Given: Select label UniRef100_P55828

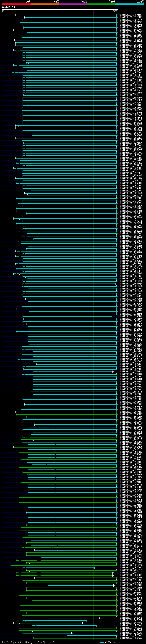Looking at the screenshot, I should click(131, 331).
